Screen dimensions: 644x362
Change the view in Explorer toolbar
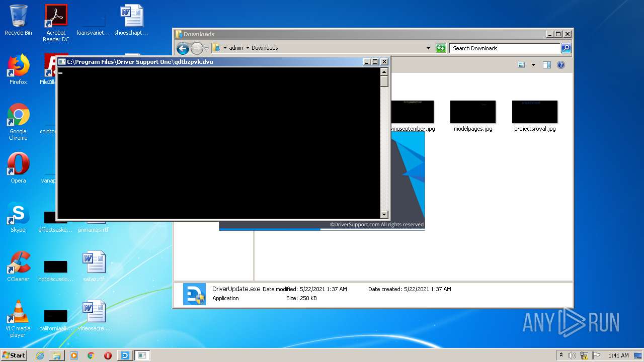pyautogui.click(x=521, y=65)
